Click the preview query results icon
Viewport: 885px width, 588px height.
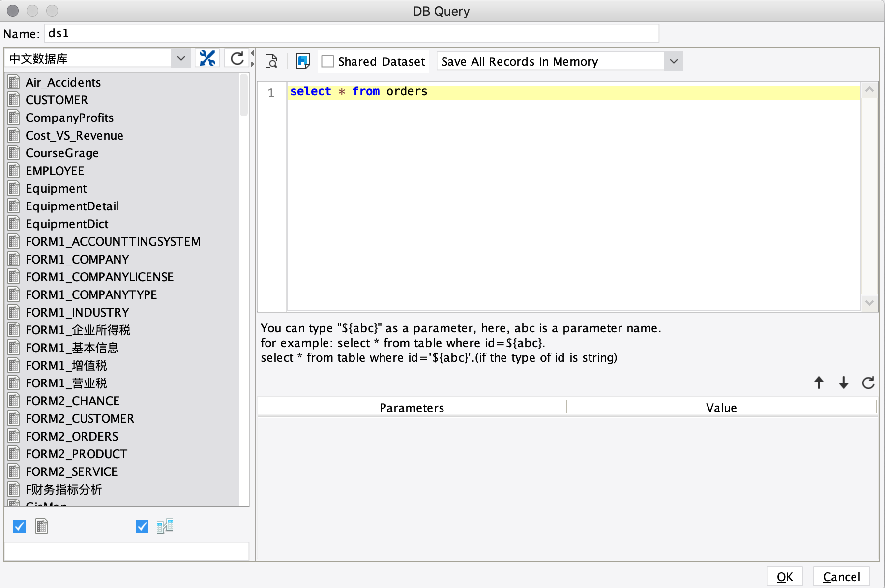[271, 61]
